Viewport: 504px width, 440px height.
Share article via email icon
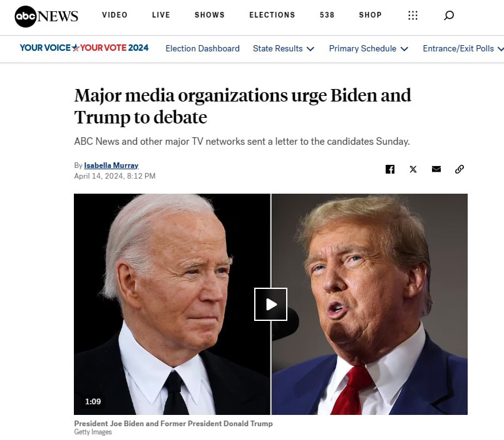[436, 169]
